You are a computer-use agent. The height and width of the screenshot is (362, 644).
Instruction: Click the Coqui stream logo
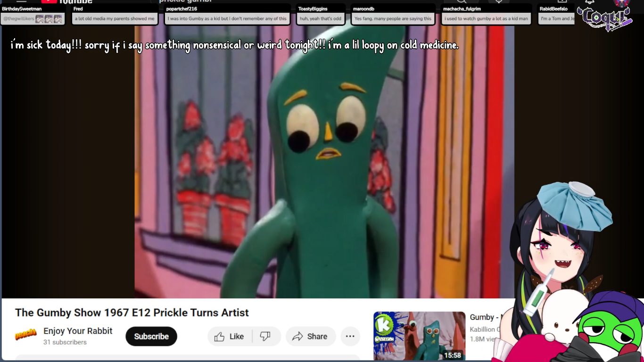coord(604,18)
